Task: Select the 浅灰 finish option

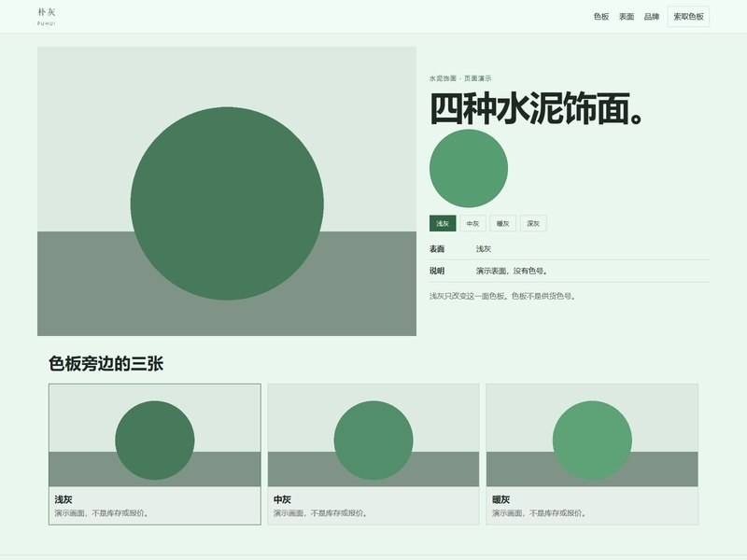Action: point(443,223)
